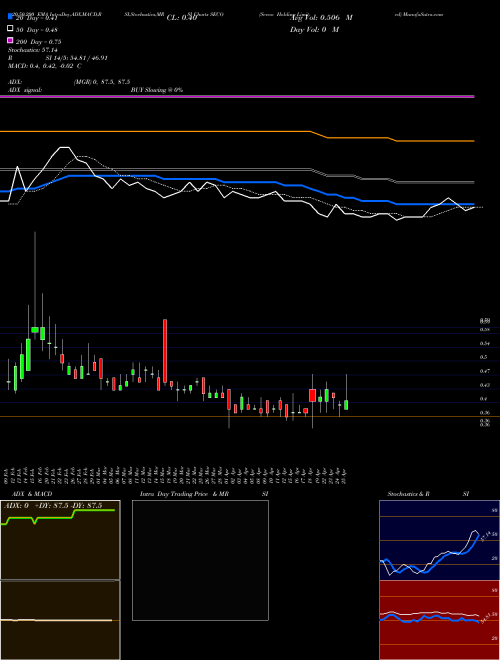This screenshot has width=500, height=660.
Task: Click the 0.5 price axis label
Action: tap(483, 357)
